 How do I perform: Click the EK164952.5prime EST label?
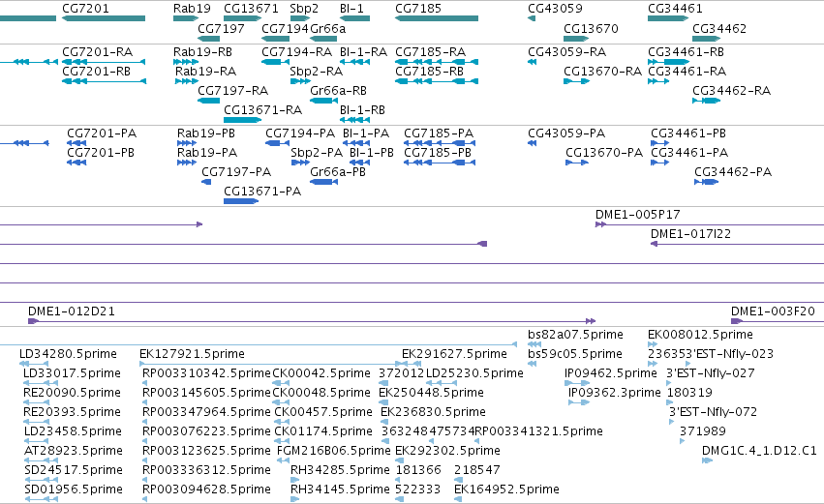pos(506,489)
